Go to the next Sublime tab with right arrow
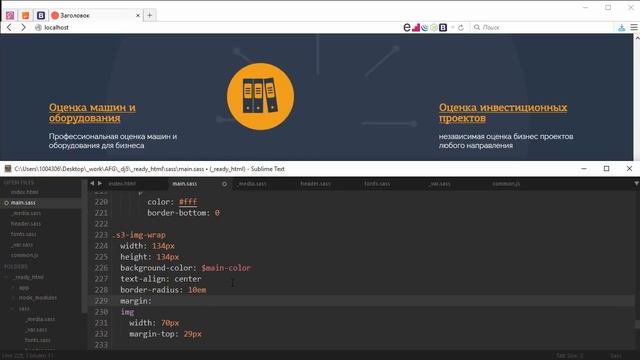 point(100,184)
